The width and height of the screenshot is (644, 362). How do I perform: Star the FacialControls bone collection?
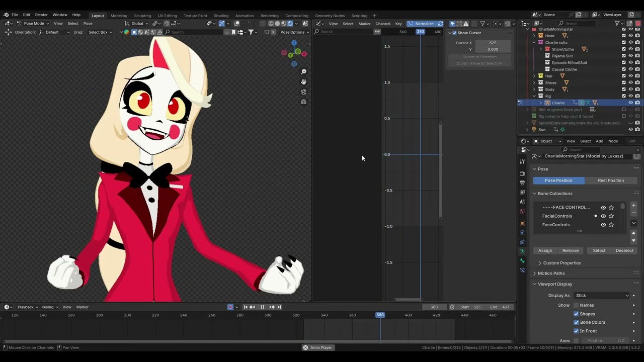(x=611, y=216)
